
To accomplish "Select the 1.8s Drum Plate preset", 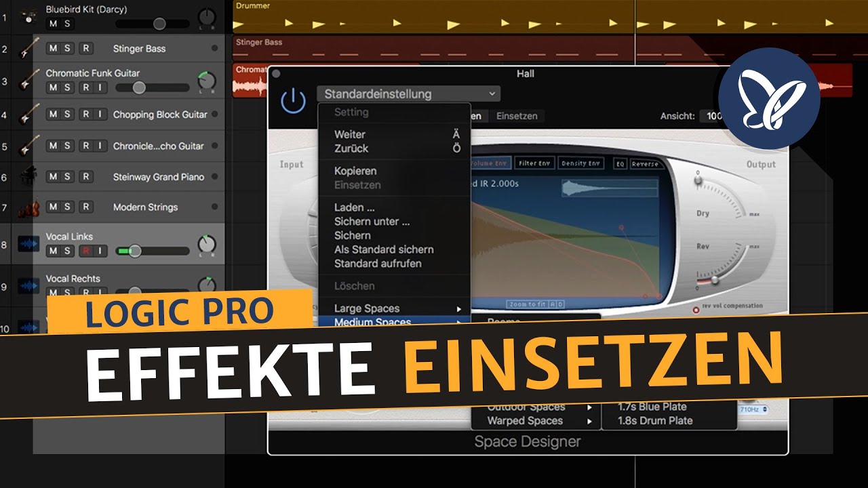I will [655, 420].
